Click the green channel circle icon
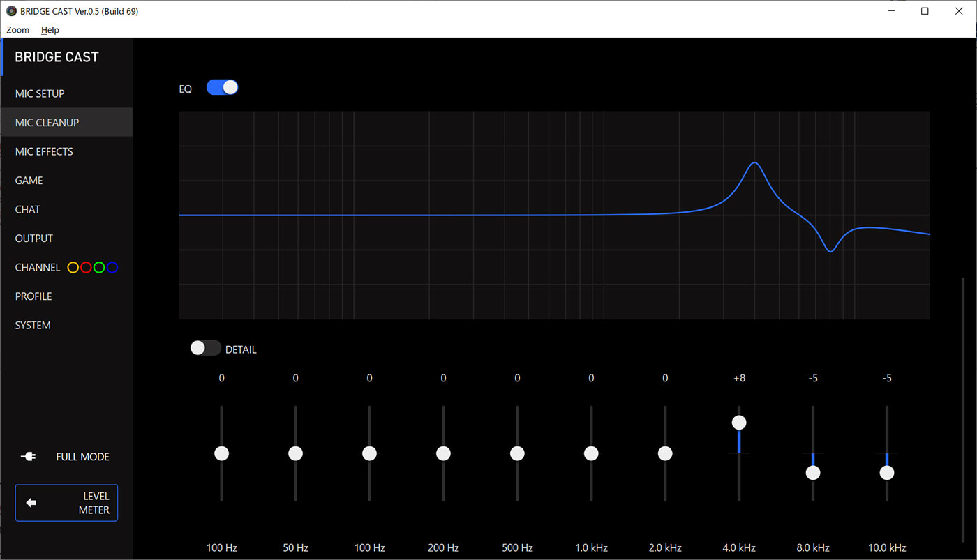This screenshot has width=977, height=560. tap(99, 267)
